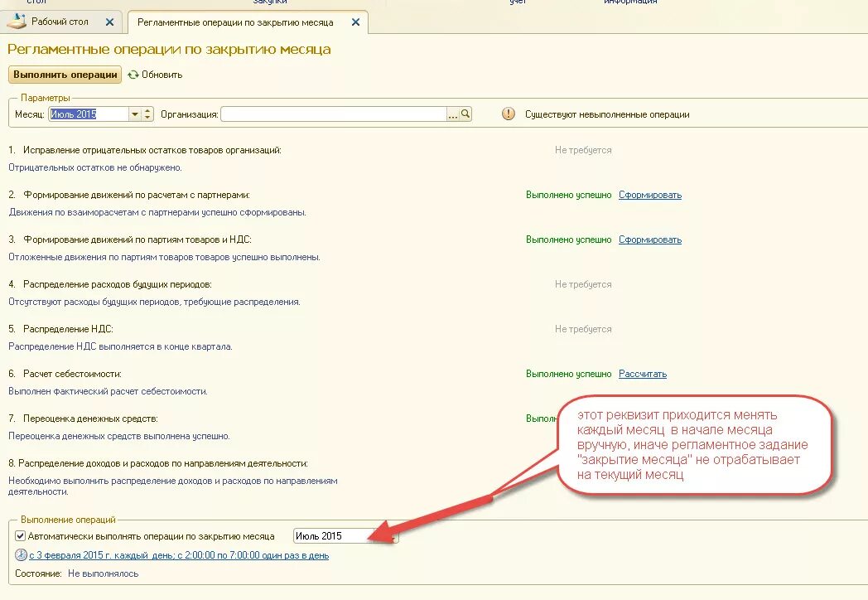Click Сформировать for партиям товаров и НДС
Screen dimensions: 868x600
point(650,240)
